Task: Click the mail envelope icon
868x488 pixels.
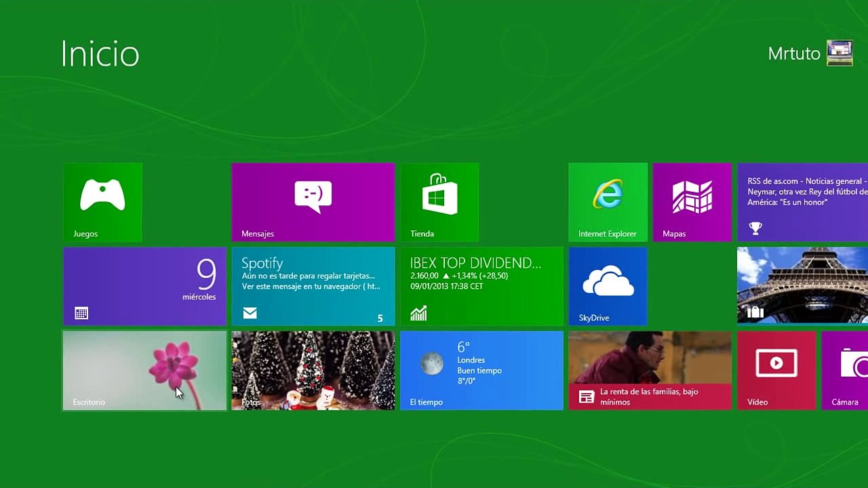Action: (x=250, y=313)
